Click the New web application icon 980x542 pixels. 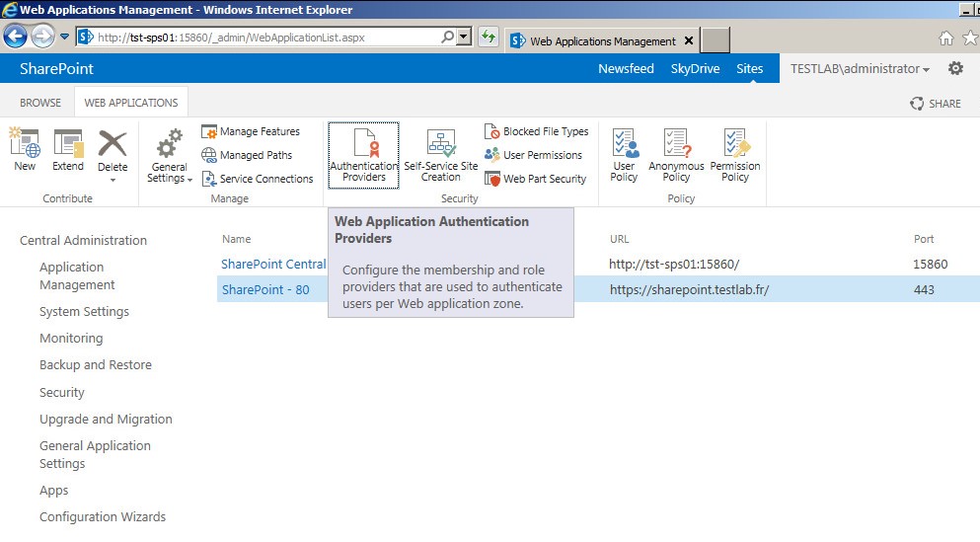click(25, 142)
